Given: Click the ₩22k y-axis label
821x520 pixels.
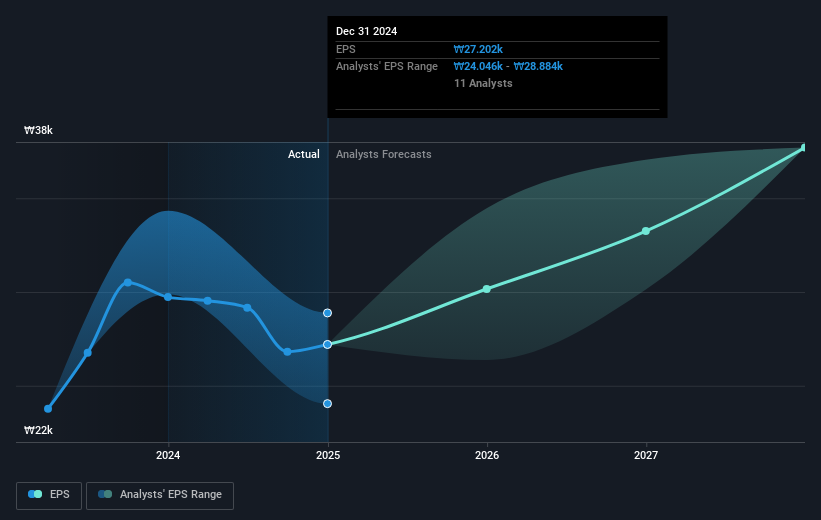Looking at the screenshot, I should pyautogui.click(x=38, y=430).
